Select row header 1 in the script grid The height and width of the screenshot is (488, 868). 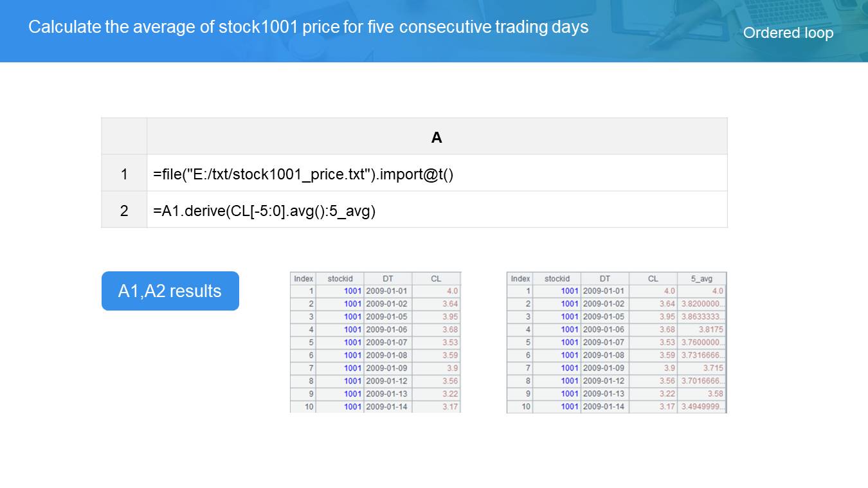pyautogui.click(x=124, y=174)
